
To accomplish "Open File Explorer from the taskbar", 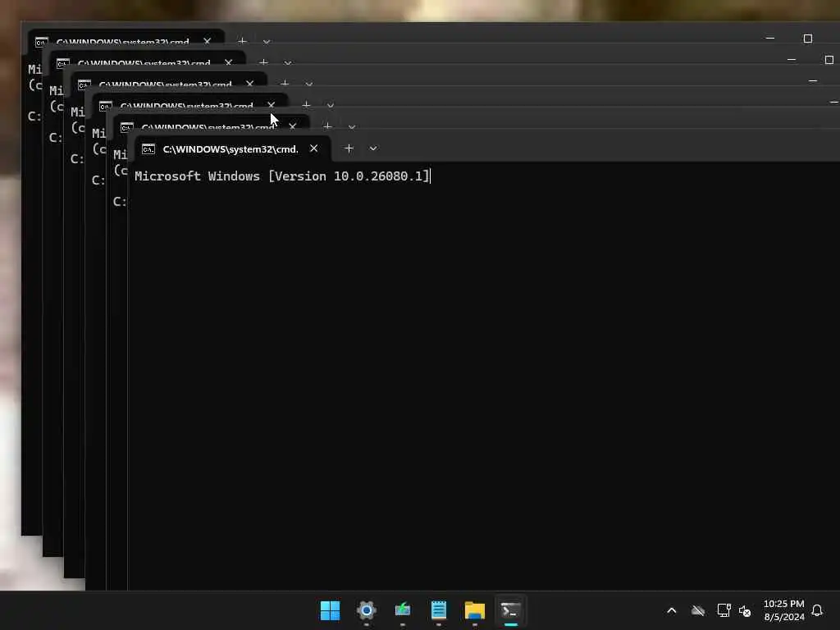I will tap(475, 610).
